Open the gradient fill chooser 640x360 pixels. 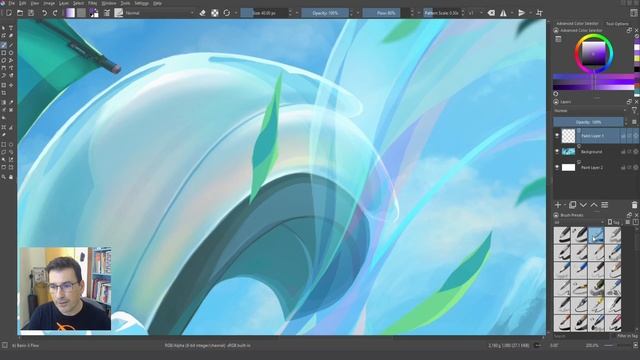[x=70, y=13]
